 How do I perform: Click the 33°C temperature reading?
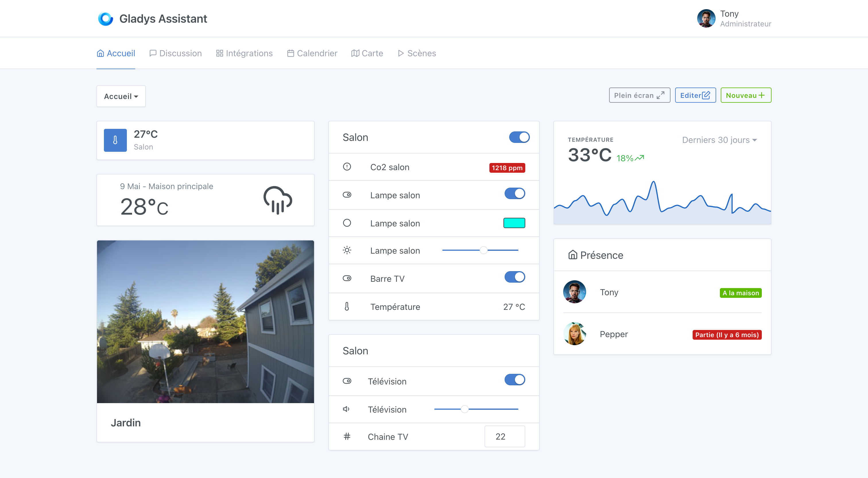click(589, 155)
